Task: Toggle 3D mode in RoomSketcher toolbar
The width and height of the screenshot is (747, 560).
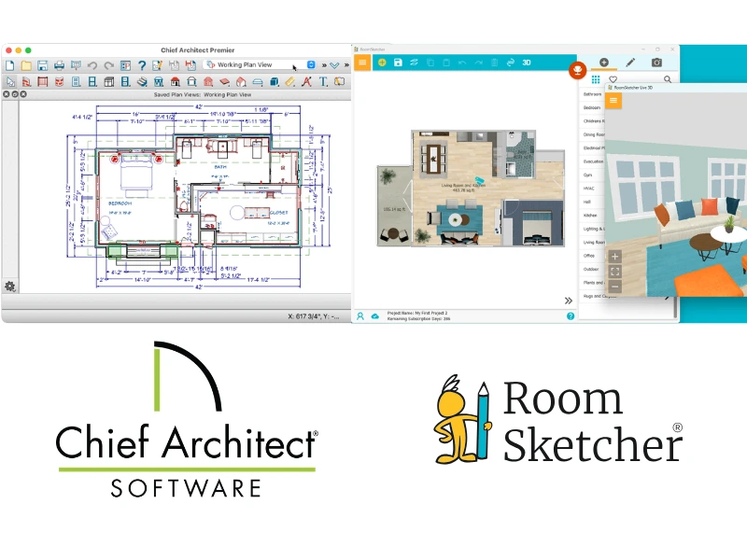Action: click(527, 61)
